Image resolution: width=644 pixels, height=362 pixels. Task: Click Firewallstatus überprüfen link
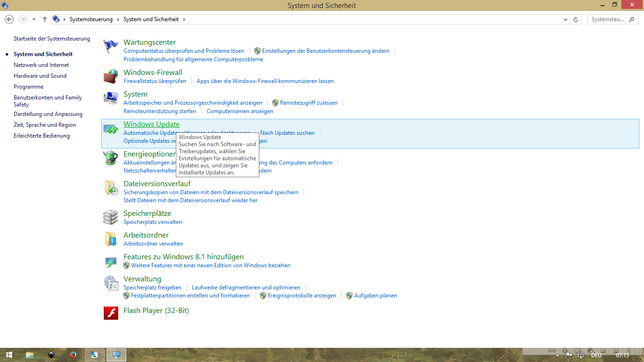[155, 81]
